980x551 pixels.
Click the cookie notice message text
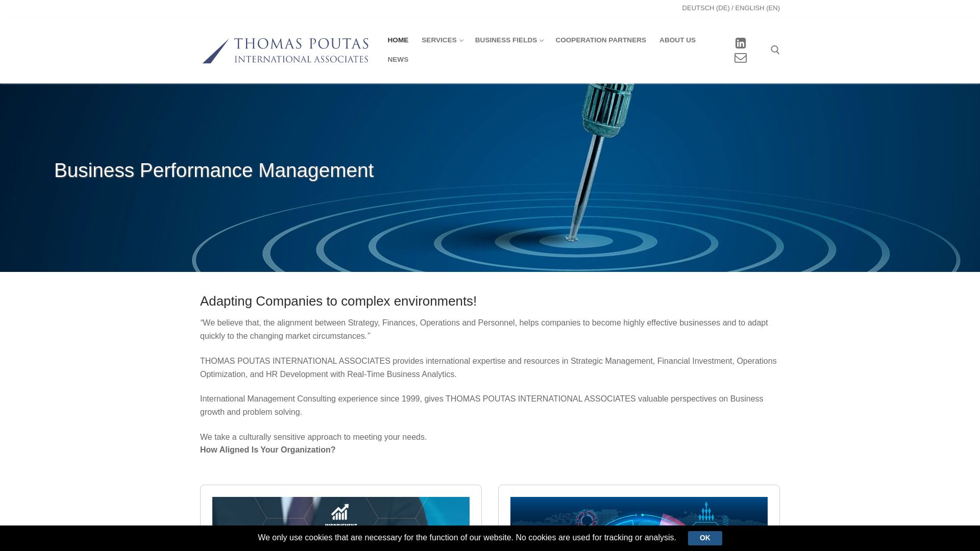point(467,538)
